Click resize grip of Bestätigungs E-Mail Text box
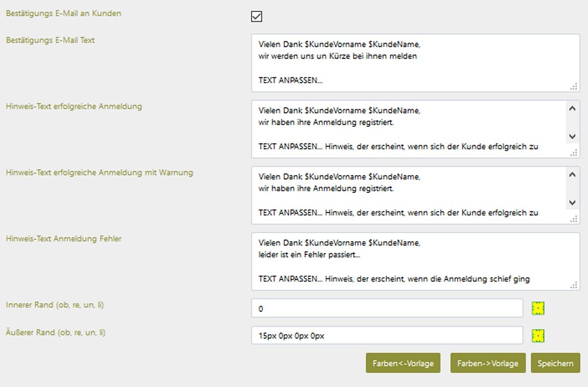588x387 pixels. (x=573, y=86)
